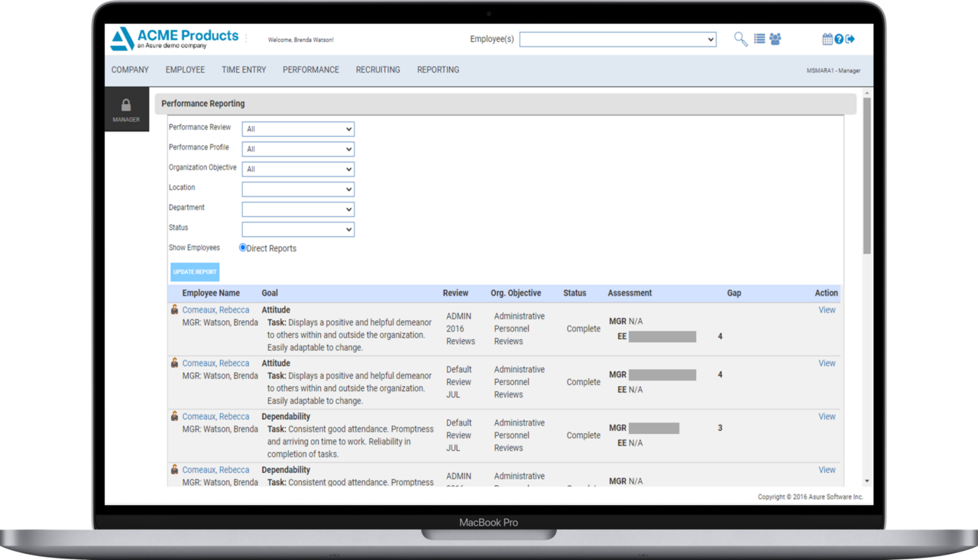Select the Direct Reports radio button
This screenshot has width=978, height=560.
(242, 248)
